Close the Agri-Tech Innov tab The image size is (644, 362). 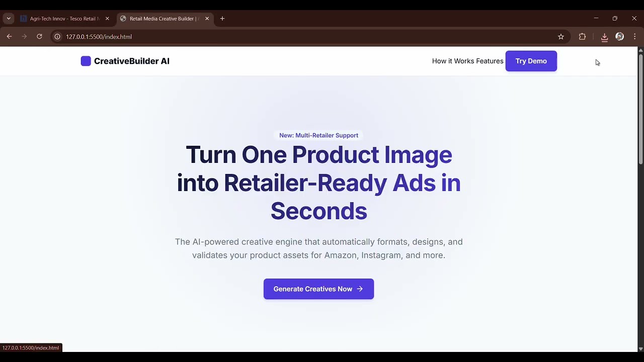(107, 19)
